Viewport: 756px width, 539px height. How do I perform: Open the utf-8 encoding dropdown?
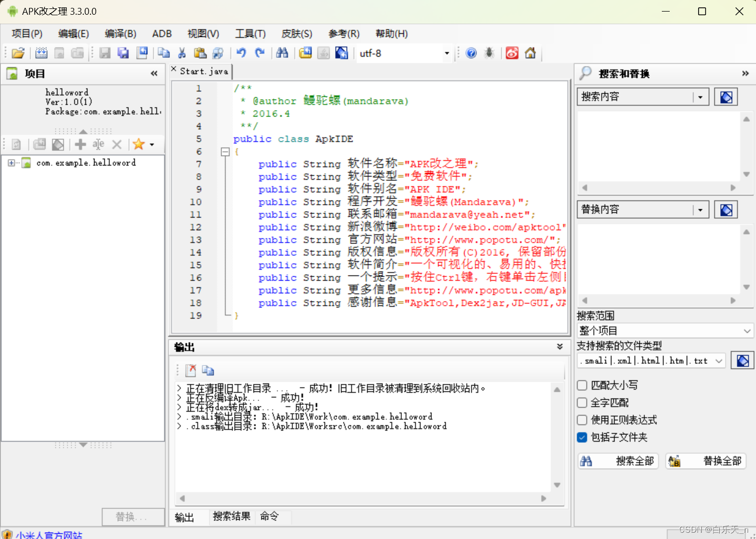pyautogui.click(x=447, y=53)
